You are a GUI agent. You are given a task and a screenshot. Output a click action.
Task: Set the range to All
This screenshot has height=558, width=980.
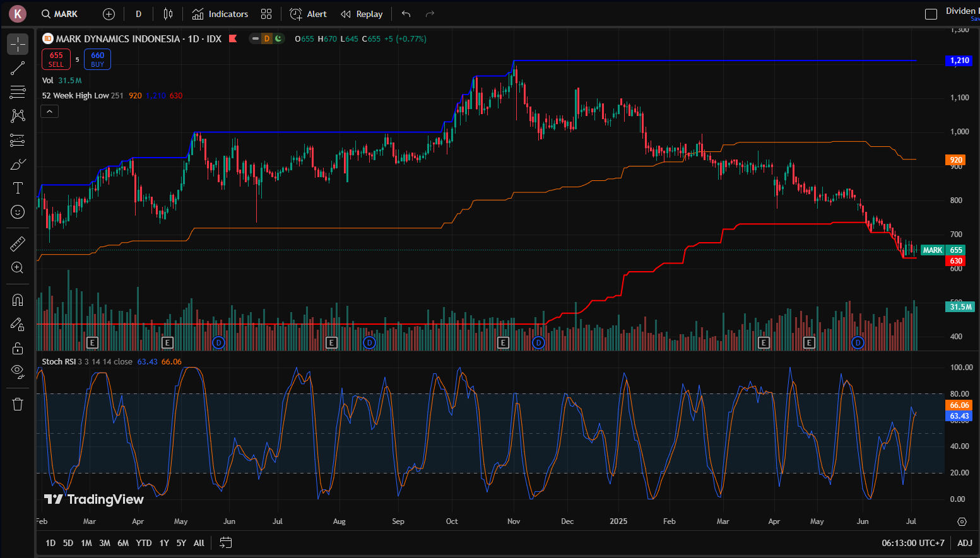coord(199,543)
